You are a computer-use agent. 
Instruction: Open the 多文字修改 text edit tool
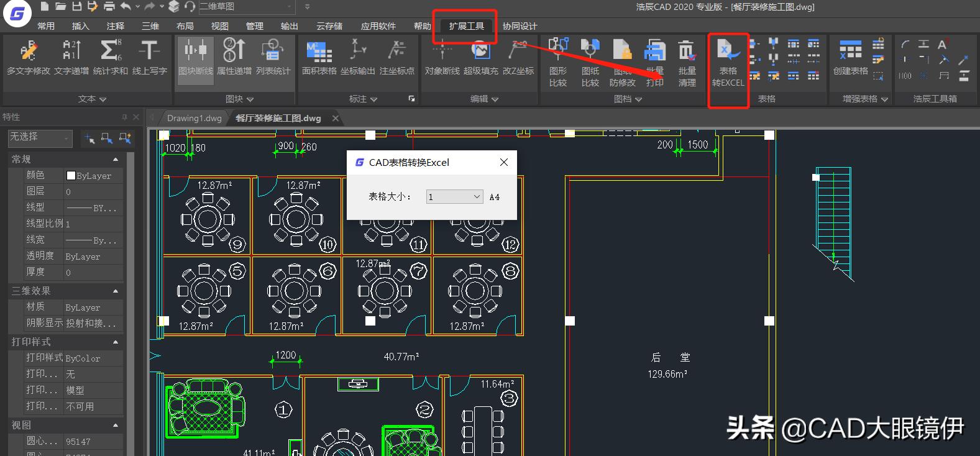click(x=28, y=58)
